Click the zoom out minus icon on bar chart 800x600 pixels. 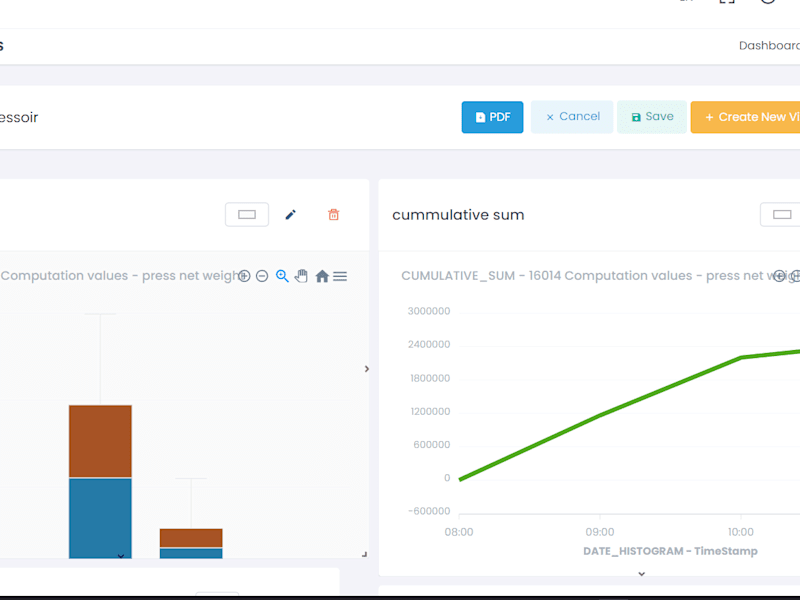[262, 276]
